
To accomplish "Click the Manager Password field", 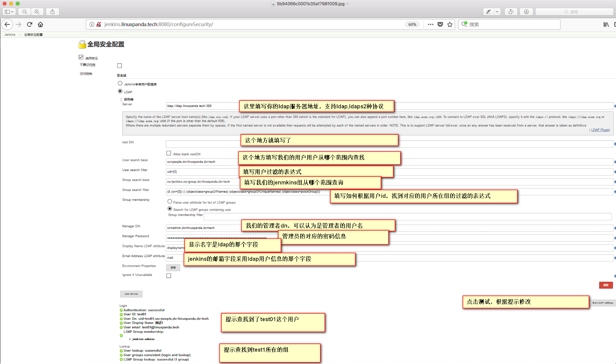I will pos(389,238).
